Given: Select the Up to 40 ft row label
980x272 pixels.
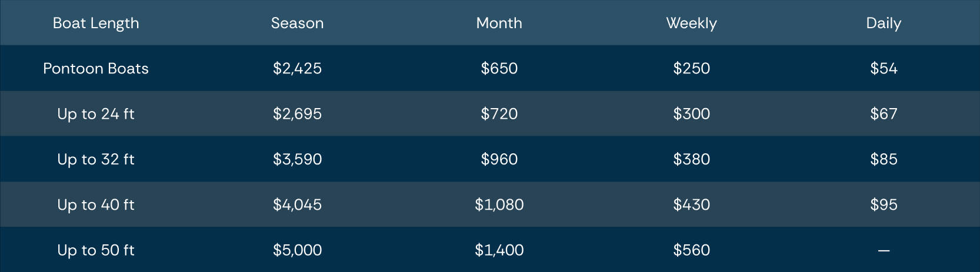Looking at the screenshot, I should pyautogui.click(x=96, y=204).
